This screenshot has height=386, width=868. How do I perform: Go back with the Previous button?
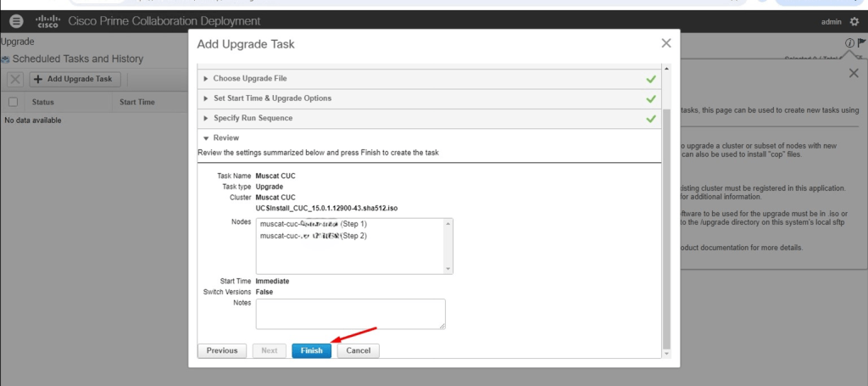tap(222, 350)
